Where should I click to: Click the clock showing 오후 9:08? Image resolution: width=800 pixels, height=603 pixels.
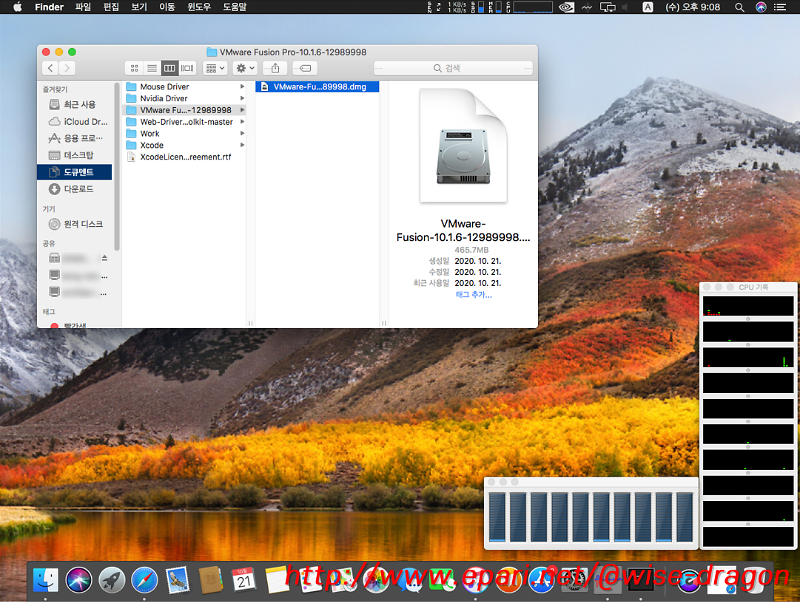[x=692, y=7]
